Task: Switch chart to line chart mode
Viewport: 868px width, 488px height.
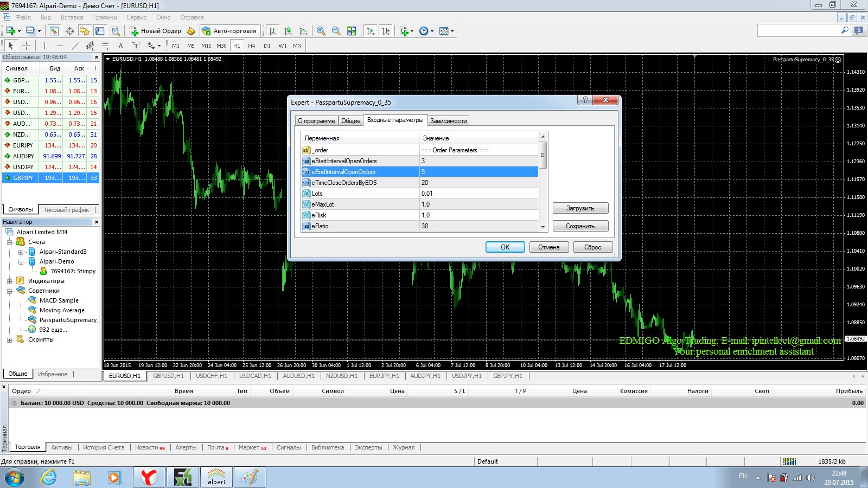Action: (303, 31)
